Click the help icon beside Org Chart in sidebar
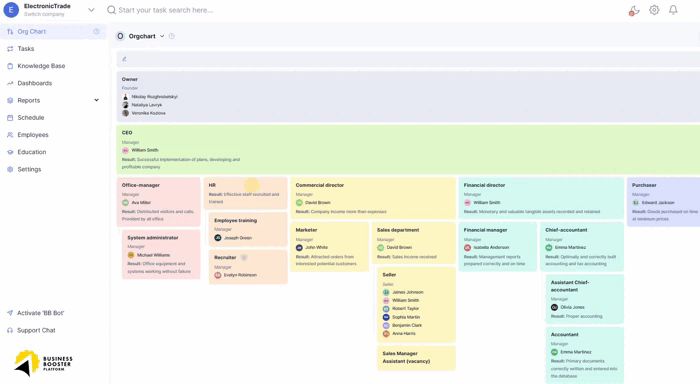The height and width of the screenshot is (384, 700). (96, 31)
